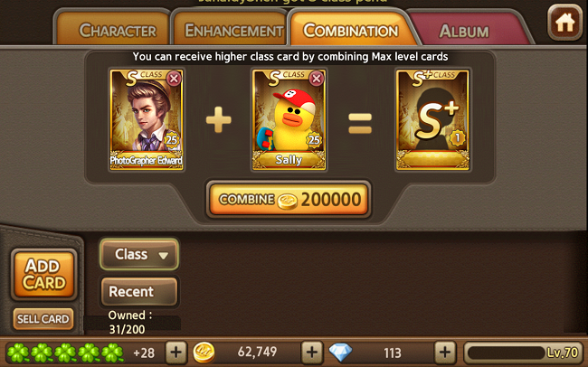Select the S+ class result card

[x=432, y=120]
